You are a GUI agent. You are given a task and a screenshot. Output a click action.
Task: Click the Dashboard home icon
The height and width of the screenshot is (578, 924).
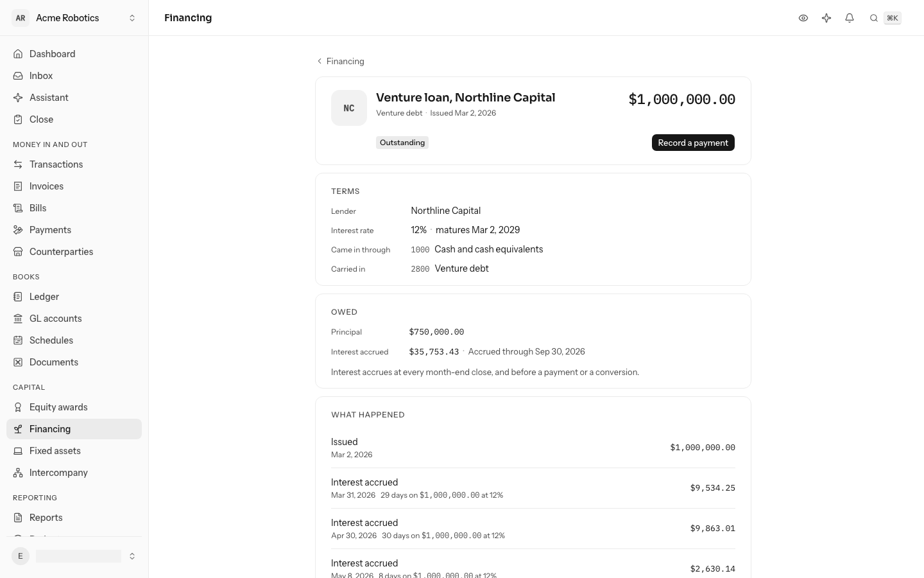(18, 54)
